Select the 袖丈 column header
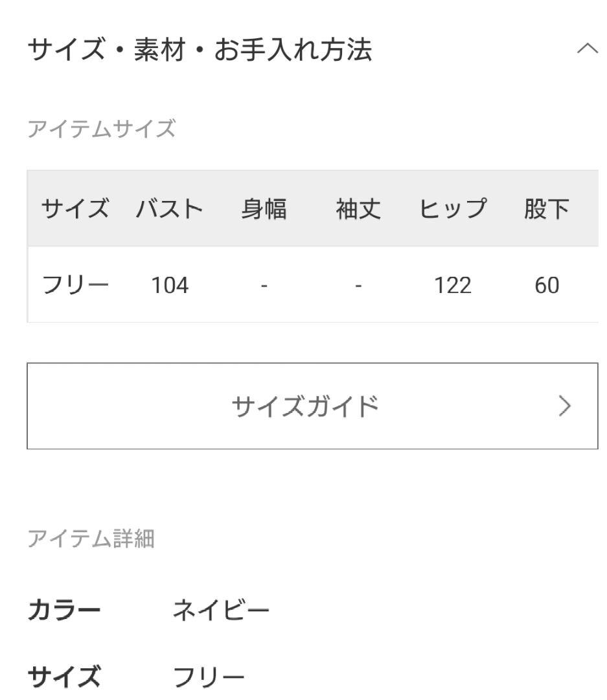 click(358, 209)
